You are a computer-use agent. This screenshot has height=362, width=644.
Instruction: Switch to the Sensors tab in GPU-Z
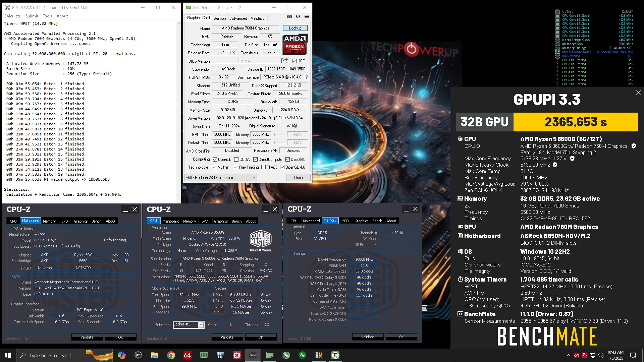(220, 18)
